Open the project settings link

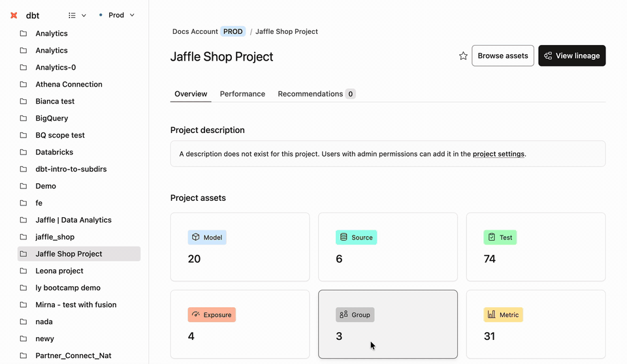[x=498, y=154]
